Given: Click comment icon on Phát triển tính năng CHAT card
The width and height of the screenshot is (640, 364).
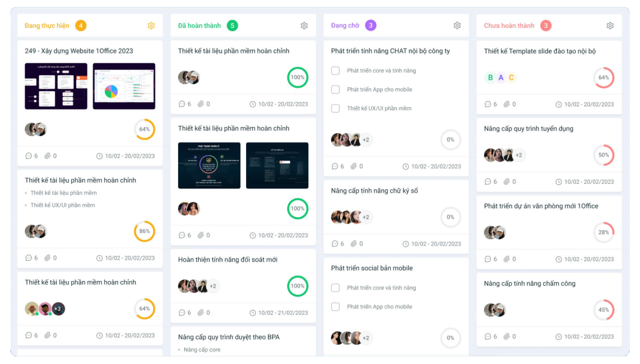Looking at the screenshot, I should pos(335,166).
